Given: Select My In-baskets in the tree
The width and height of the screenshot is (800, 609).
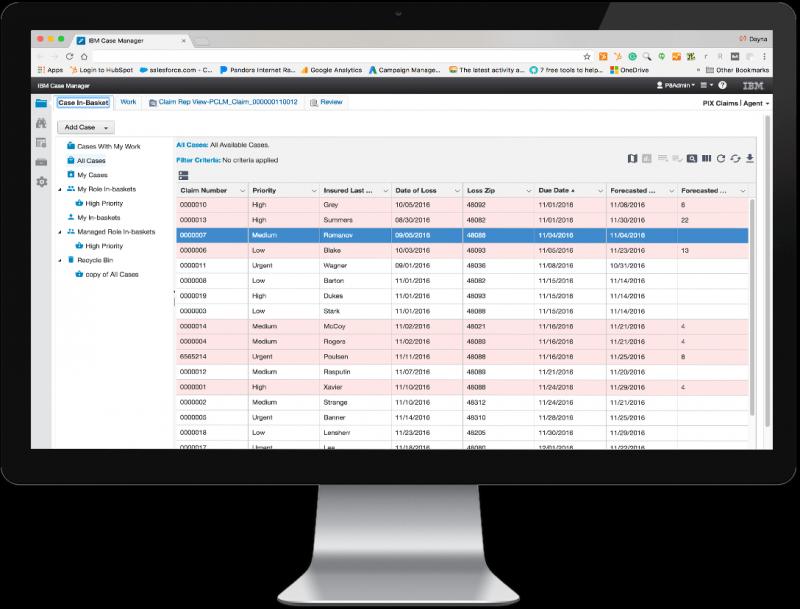Looking at the screenshot, I should click(94, 218).
